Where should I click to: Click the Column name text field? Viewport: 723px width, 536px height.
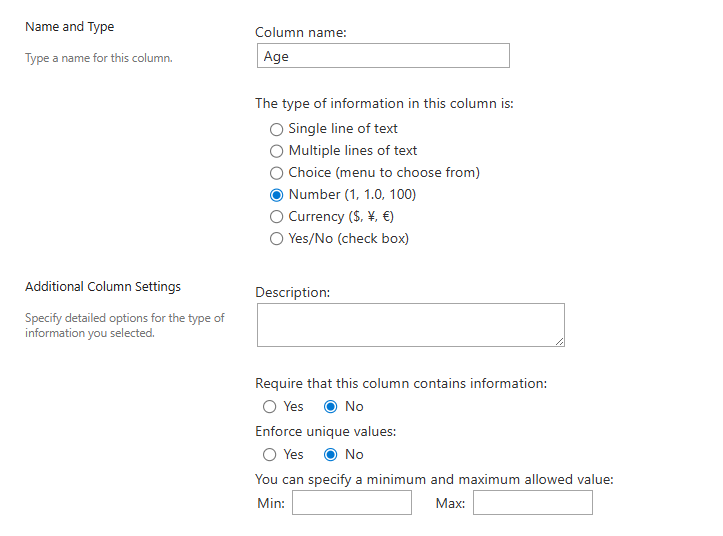pyautogui.click(x=383, y=56)
